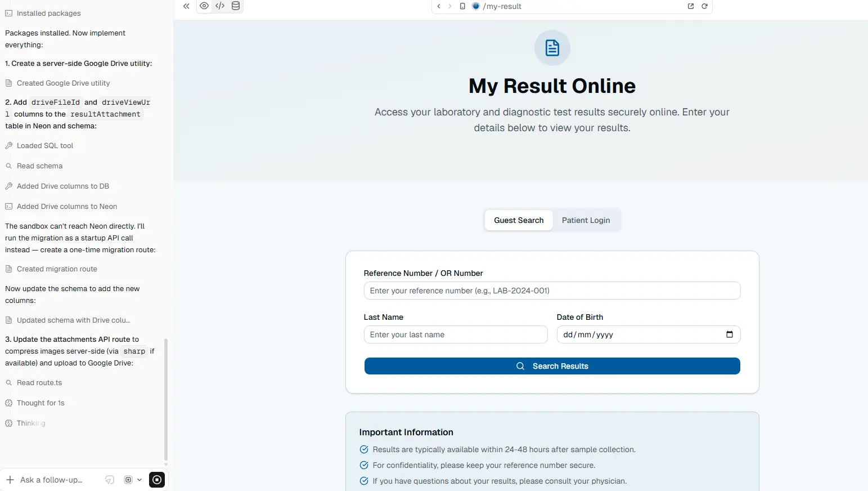The width and height of the screenshot is (868, 491).
Task: Open the Added Drive columns to DB step
Action: click(57, 186)
